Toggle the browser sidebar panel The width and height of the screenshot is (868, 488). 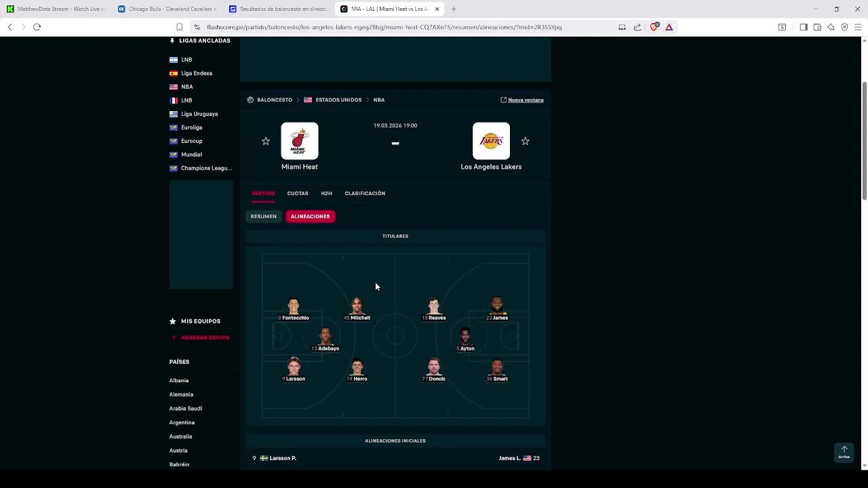pos(803,27)
